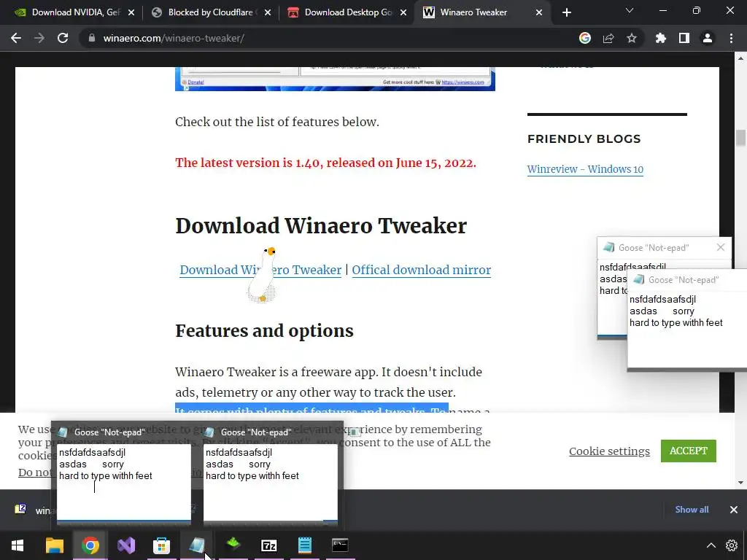Click the page vertical scrollbar thumb
The width and height of the screenshot is (747, 560).
[x=740, y=138]
